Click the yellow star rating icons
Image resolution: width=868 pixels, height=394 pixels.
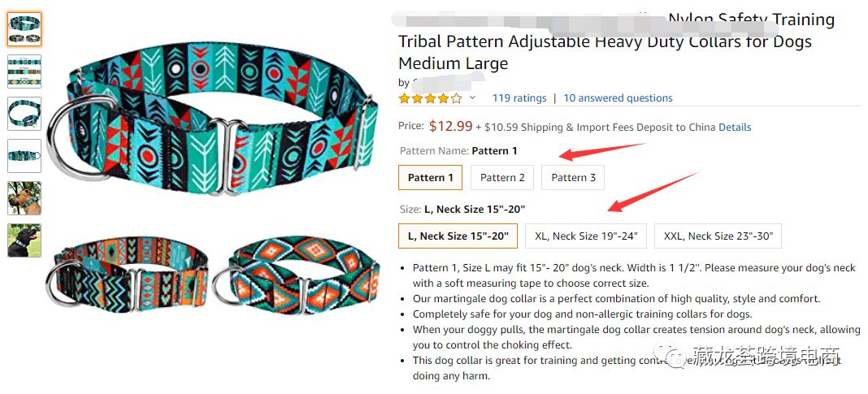coord(430,98)
